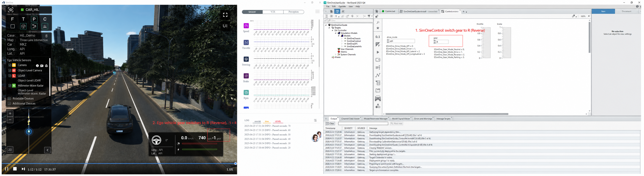Click the throttle vertical slider

pos(487,42)
